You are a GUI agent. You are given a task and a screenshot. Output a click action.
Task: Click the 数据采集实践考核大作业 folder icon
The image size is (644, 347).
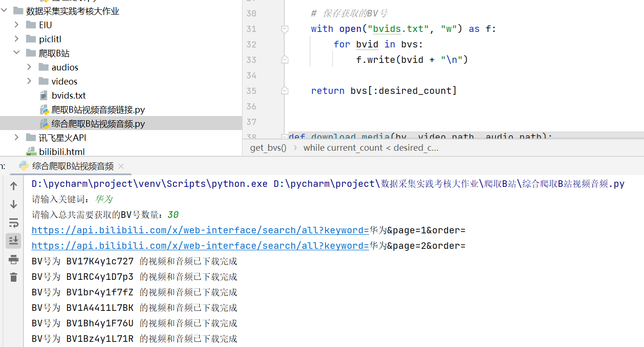pyautogui.click(x=18, y=11)
